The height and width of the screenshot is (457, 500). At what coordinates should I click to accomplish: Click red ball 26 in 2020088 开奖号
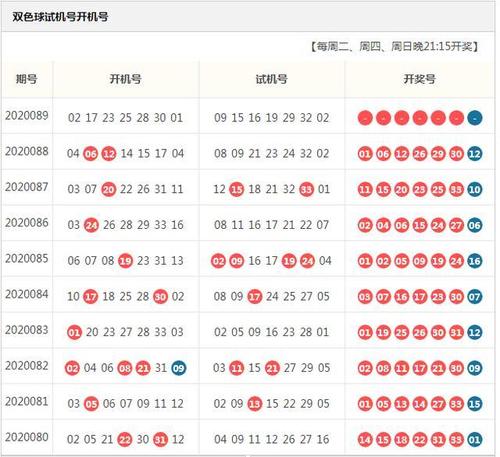point(420,154)
